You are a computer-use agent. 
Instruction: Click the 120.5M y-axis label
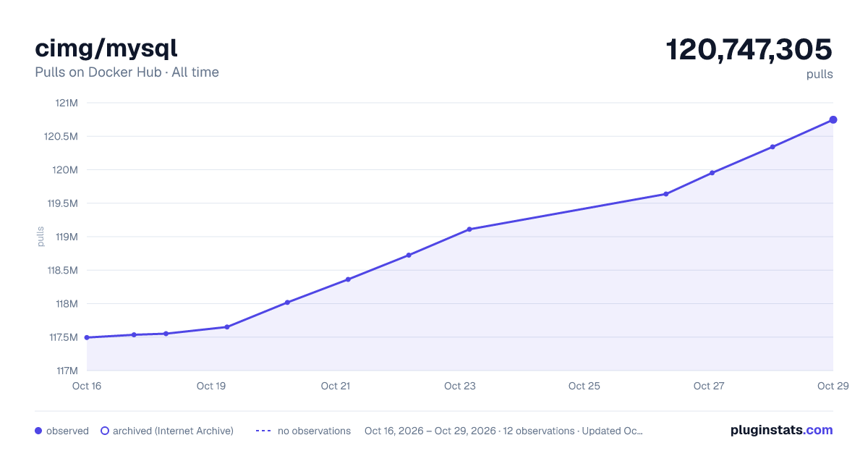[x=62, y=136]
